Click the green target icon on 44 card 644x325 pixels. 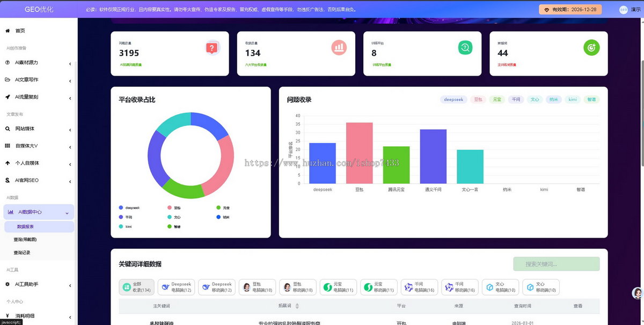(x=591, y=48)
